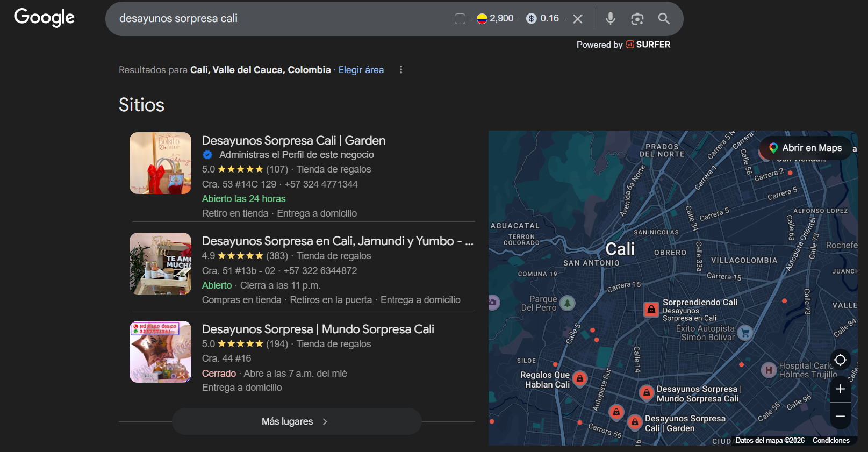Center map on my location

pyautogui.click(x=840, y=360)
